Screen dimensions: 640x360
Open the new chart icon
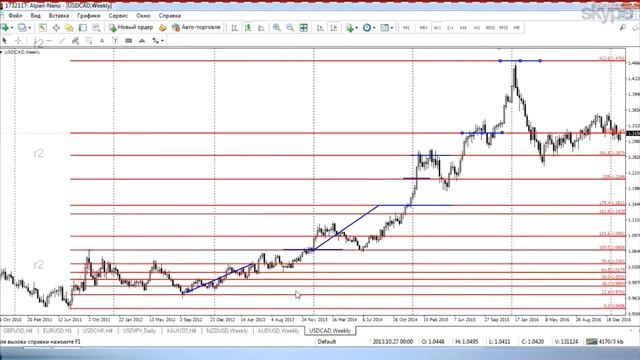pyautogui.click(x=4, y=28)
